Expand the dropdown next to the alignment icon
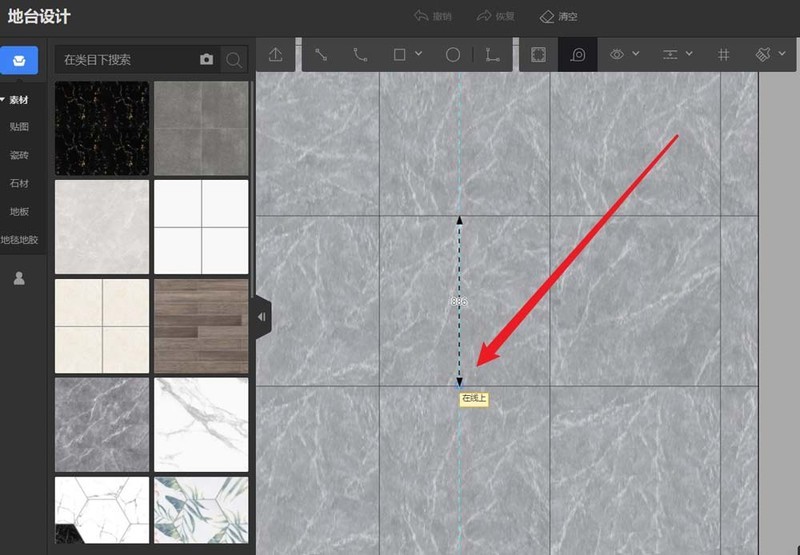This screenshot has height=555, width=800. point(689,53)
